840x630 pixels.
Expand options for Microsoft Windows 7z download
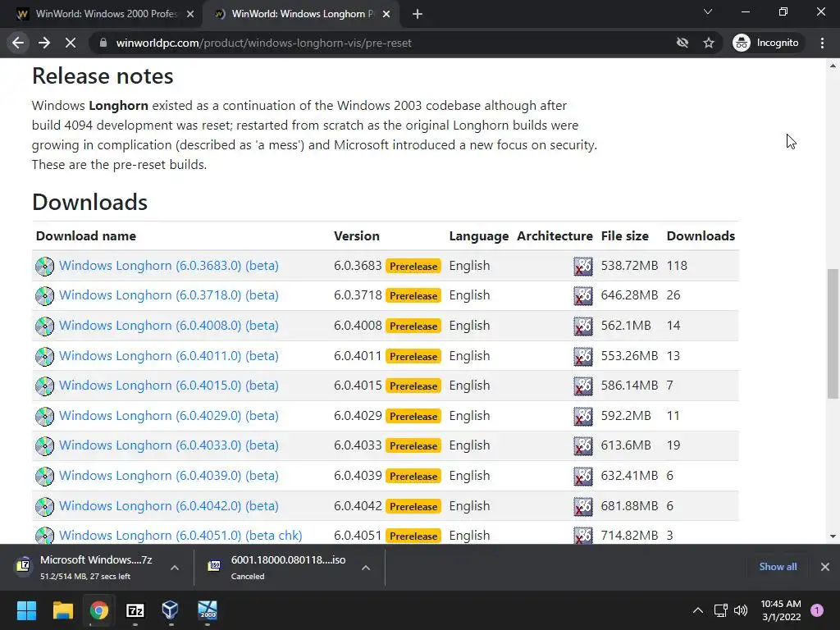point(175,568)
